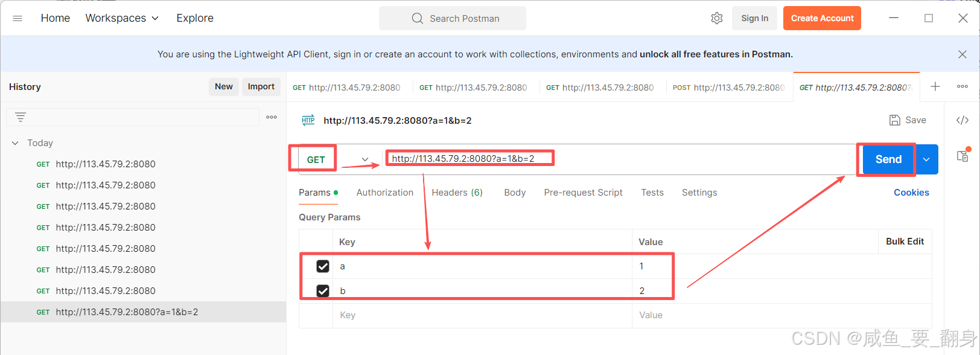Viewport: 980px width, 355px height.
Task: Click the Search Postman field
Action: tap(453, 18)
